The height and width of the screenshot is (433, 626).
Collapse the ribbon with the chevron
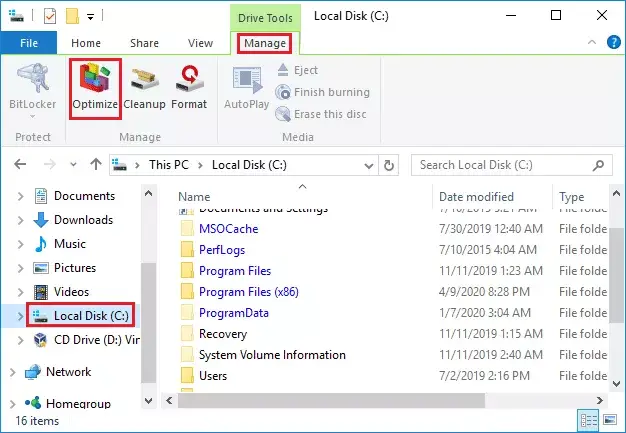coord(592,42)
